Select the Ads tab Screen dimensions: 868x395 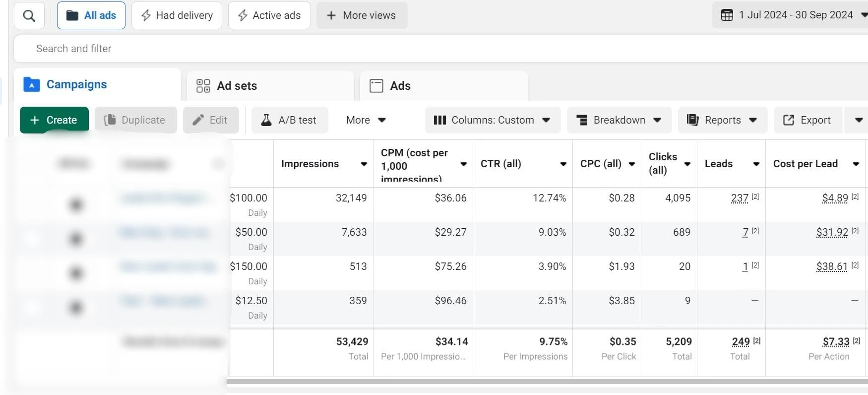[443, 86]
